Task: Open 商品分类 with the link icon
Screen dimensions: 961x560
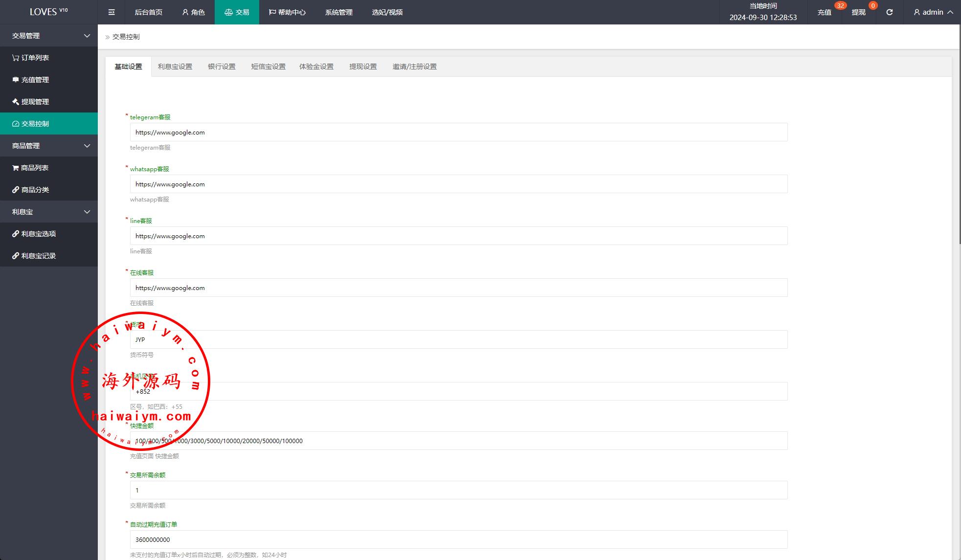Action: 34,190
